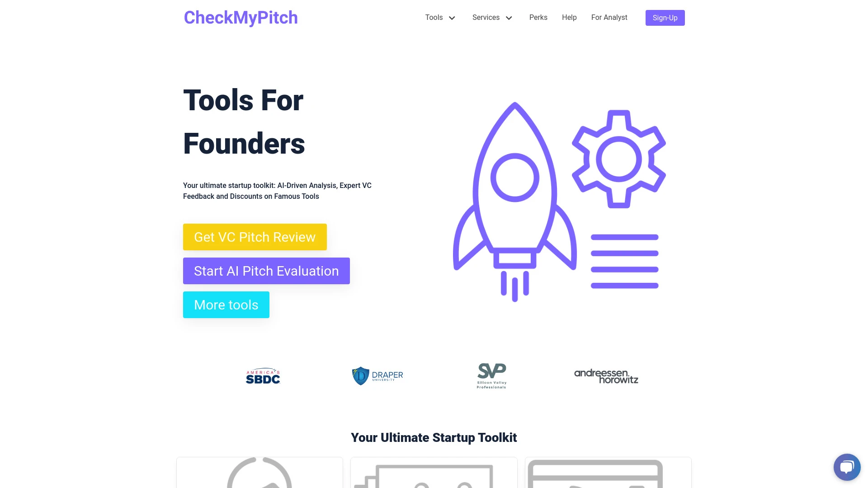Viewport: 868px width, 488px height.
Task: Click the chat support bubble icon
Action: (847, 467)
